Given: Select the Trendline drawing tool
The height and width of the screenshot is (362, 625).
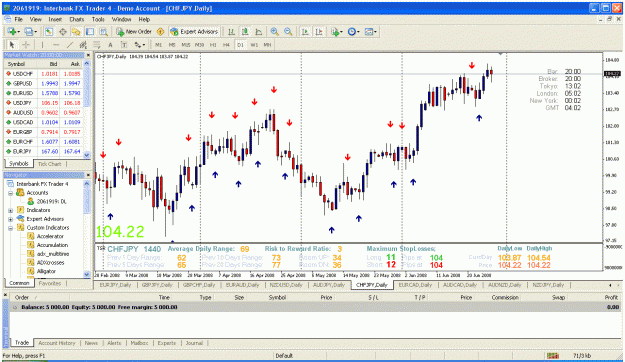Looking at the screenshot, I should click(x=69, y=45).
